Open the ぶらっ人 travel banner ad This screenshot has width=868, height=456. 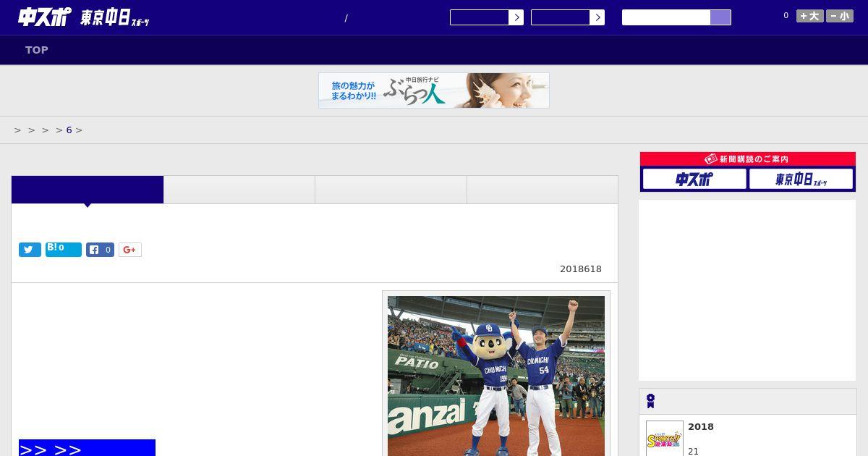(434, 90)
